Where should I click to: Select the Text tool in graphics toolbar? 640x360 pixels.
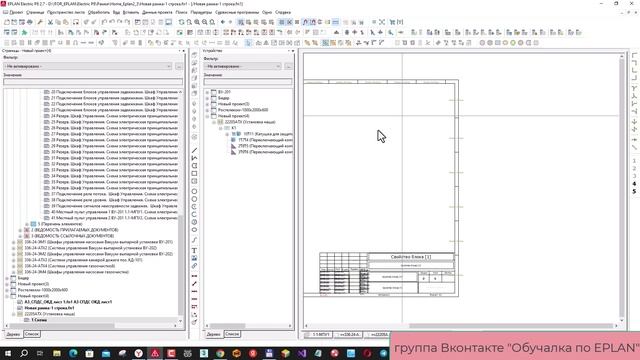click(x=194, y=250)
